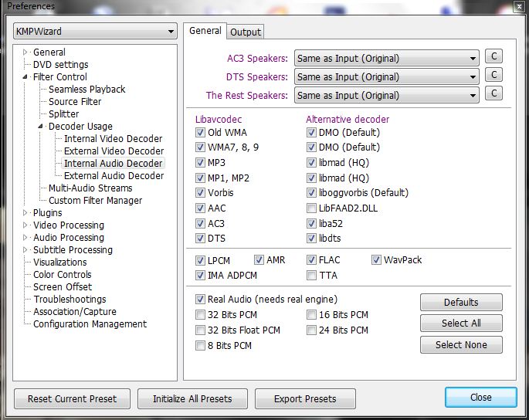Select Splitter tree item

pos(64,114)
